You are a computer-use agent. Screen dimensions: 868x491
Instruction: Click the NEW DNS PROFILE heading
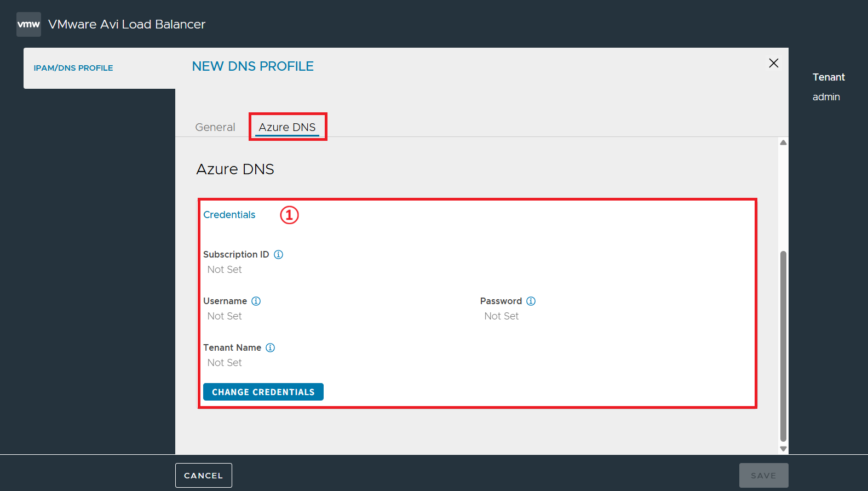click(253, 66)
